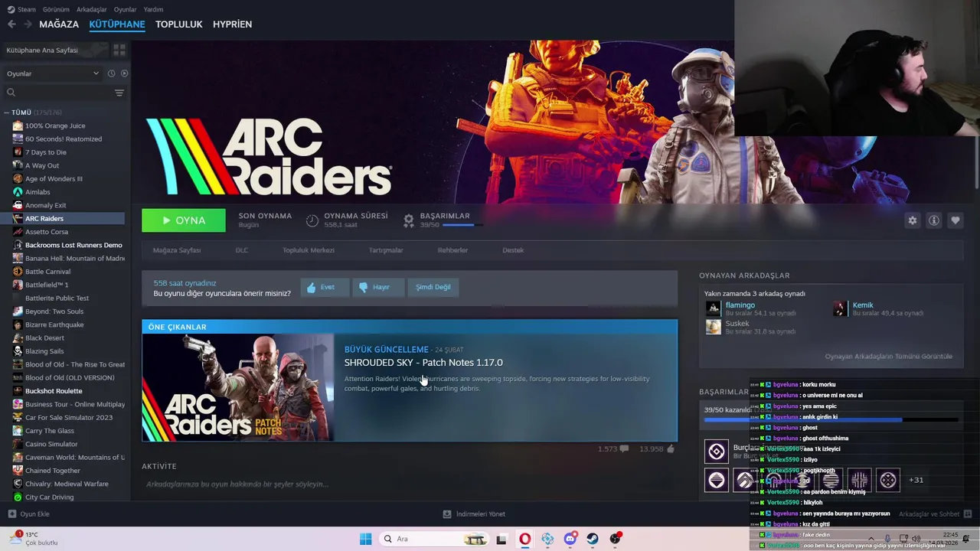The width and height of the screenshot is (980, 551).
Task: Add ARC Raiders to favorites heart
Action: coord(955,220)
